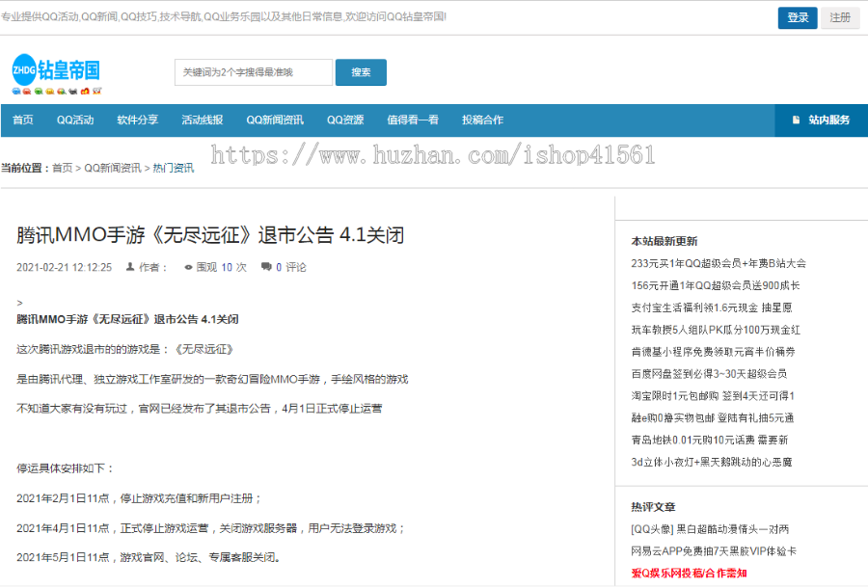The width and height of the screenshot is (868, 588).
Task: Open the QQ资源 navigation item
Action: click(x=345, y=120)
